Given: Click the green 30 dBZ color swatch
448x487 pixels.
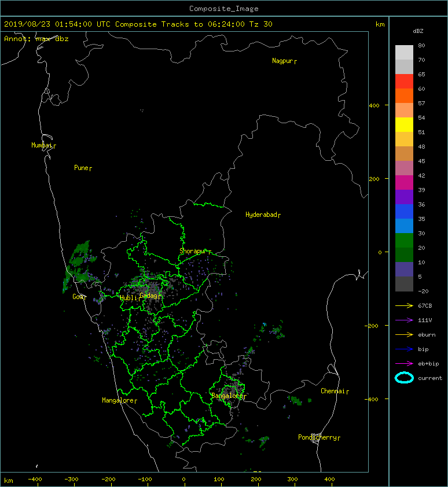Looking at the screenshot, I should pyautogui.click(x=404, y=240).
